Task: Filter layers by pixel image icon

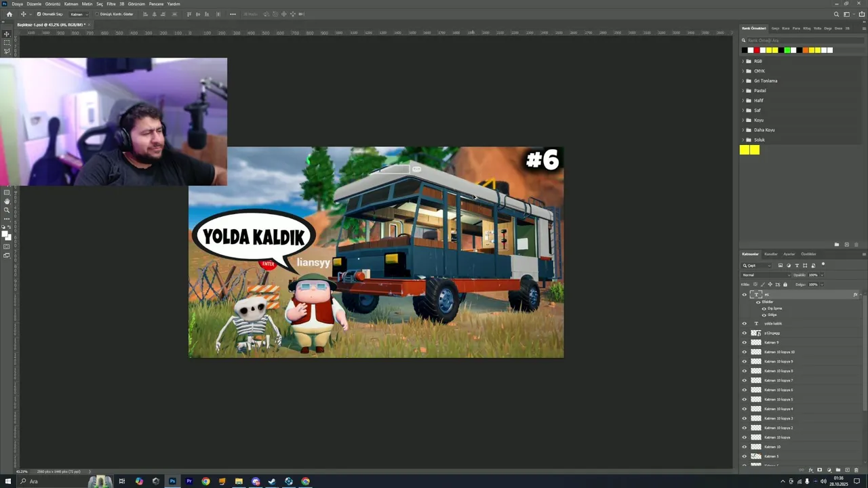Action: (781, 266)
